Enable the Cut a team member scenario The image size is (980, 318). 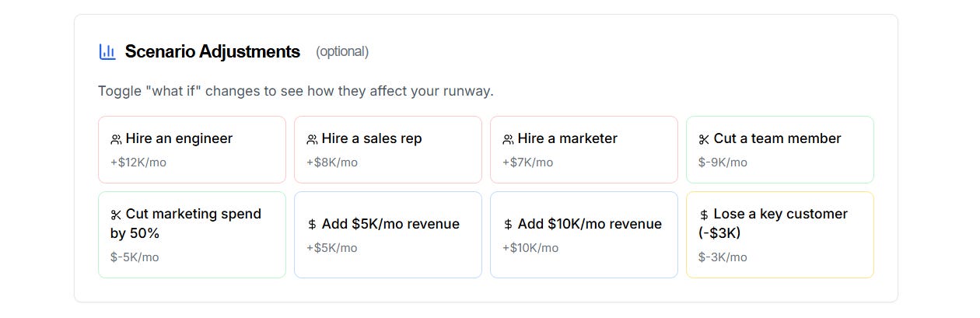[780, 149]
